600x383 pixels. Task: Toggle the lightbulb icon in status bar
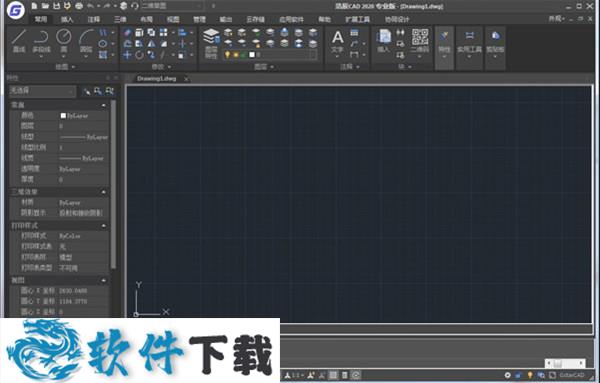530,375
